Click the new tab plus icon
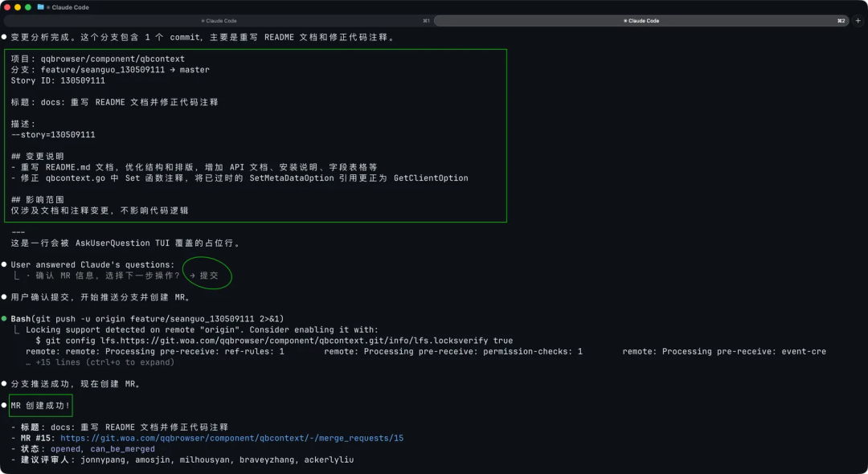The image size is (868, 474). click(x=858, y=20)
